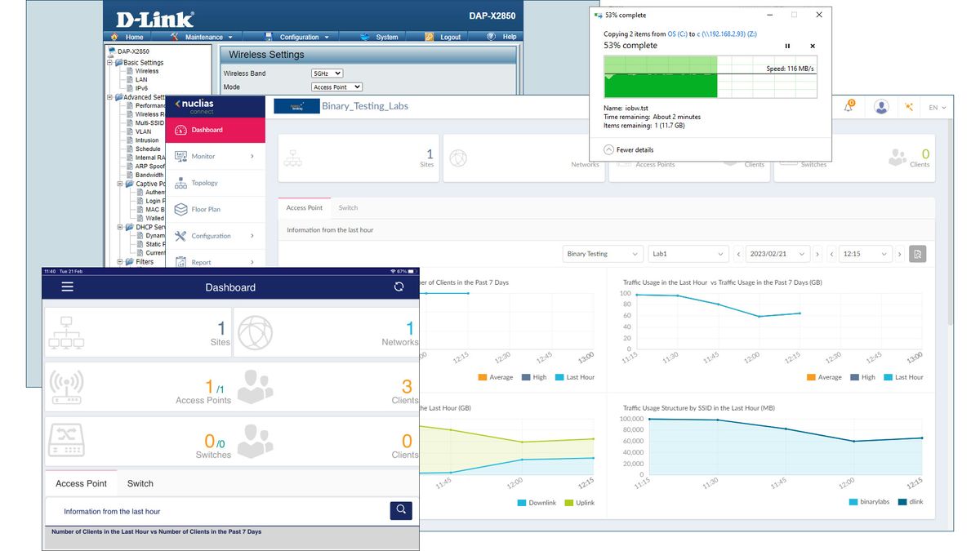Open Dashboard in Nuclias sidebar
The width and height of the screenshot is (980, 551).
pyautogui.click(x=216, y=130)
